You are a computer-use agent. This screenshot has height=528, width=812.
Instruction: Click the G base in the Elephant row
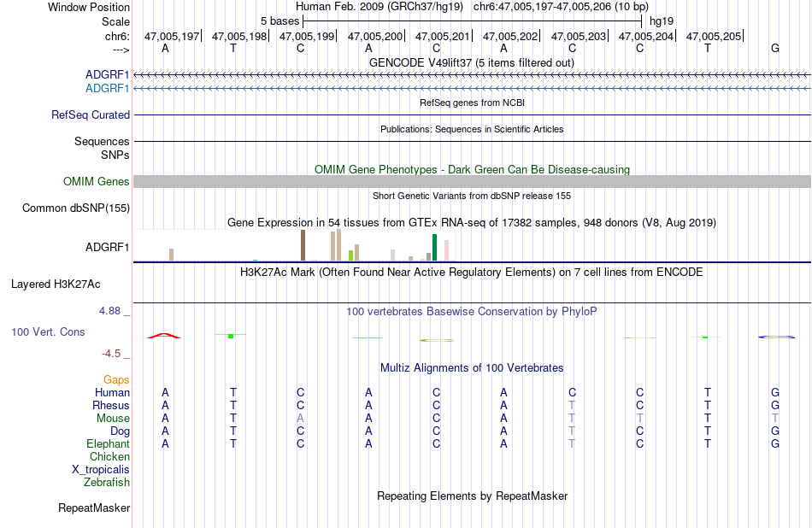click(x=775, y=443)
